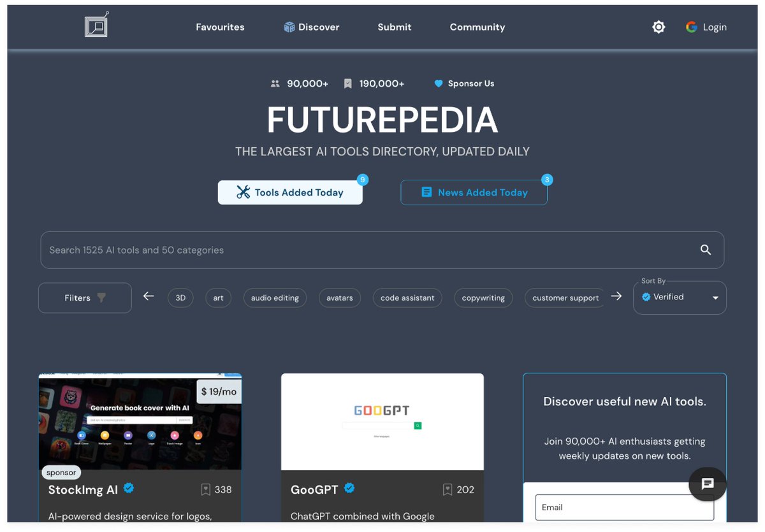Click the $ 19/mo price tag
This screenshot has width=765, height=532.
(219, 392)
